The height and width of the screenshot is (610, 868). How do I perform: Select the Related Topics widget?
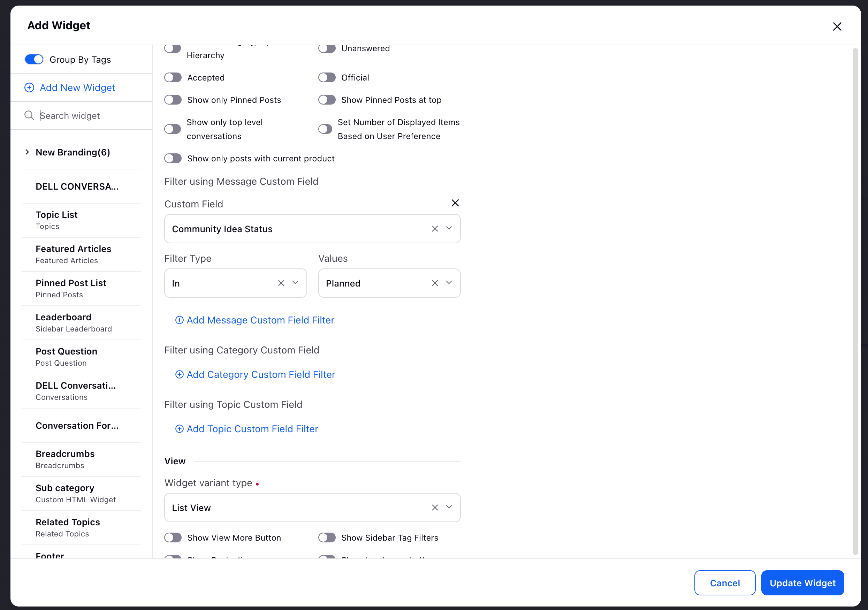81,528
